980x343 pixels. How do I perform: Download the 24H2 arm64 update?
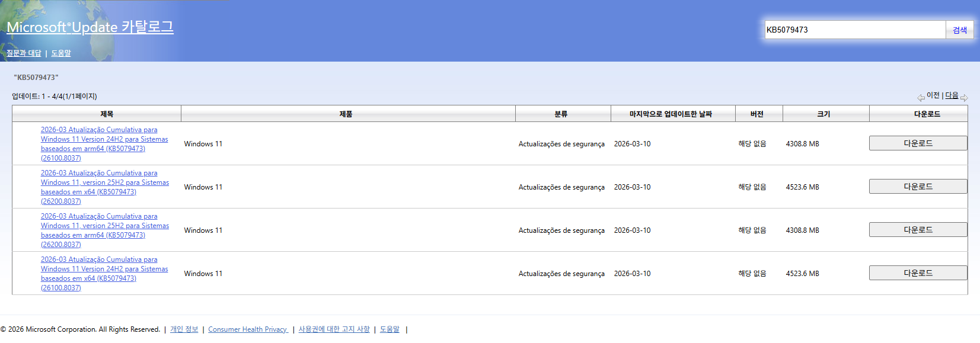[918, 143]
